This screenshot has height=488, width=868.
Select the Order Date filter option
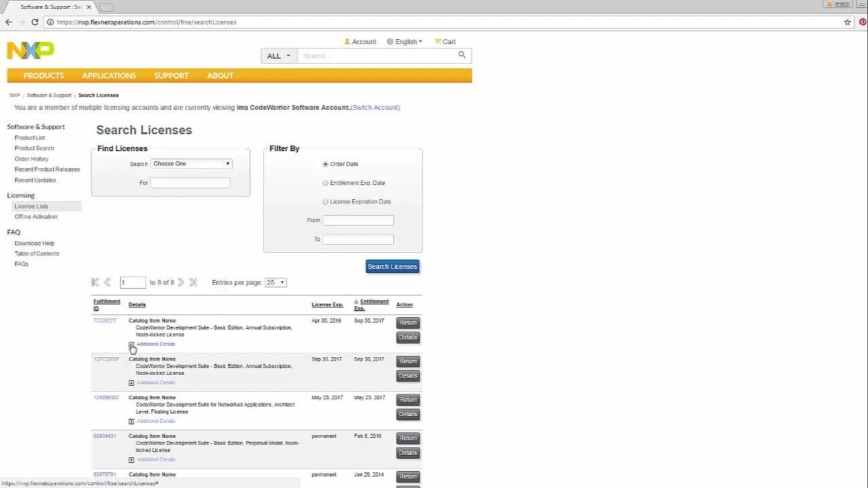click(x=325, y=164)
